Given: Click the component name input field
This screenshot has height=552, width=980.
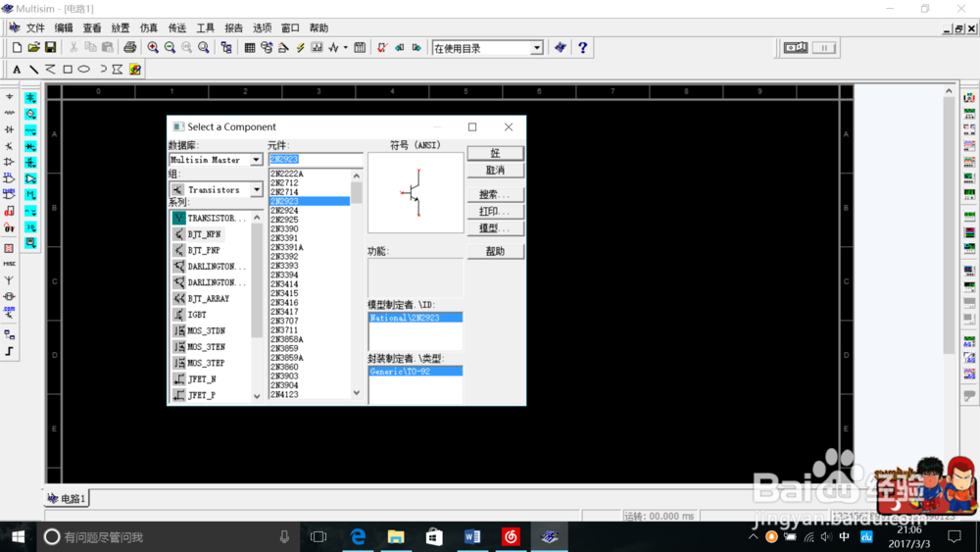Looking at the screenshot, I should 316,160.
